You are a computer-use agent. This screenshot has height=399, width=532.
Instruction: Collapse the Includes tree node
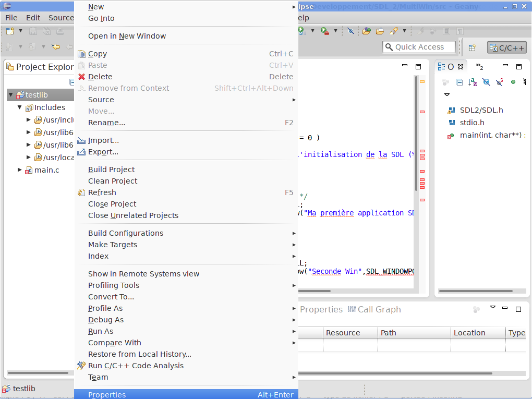(x=20, y=107)
